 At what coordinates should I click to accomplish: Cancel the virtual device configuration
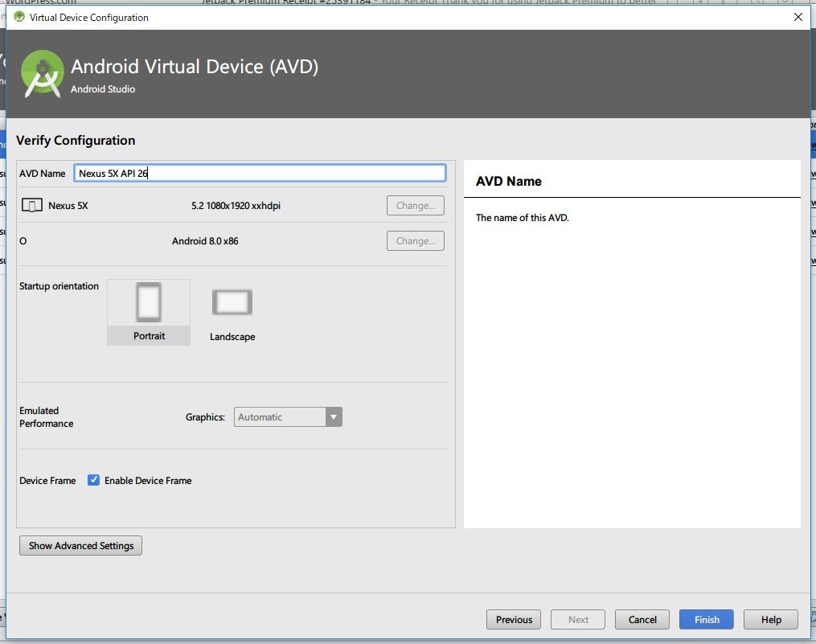coord(642,620)
